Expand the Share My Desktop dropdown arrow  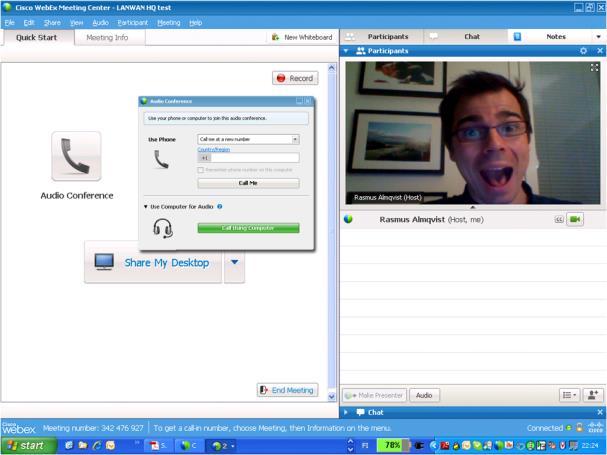click(x=234, y=262)
